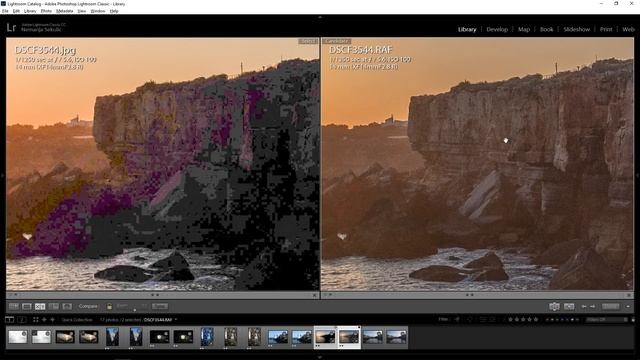Viewport: 640px width, 360px height.
Task: Click the DSCF3544.RAF Candidate image
Action: (x=478, y=164)
